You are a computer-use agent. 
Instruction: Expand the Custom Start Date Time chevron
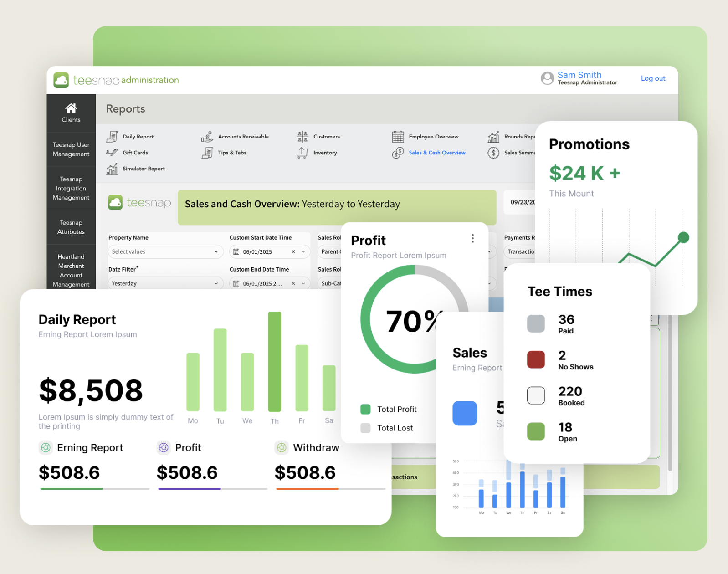point(303,251)
